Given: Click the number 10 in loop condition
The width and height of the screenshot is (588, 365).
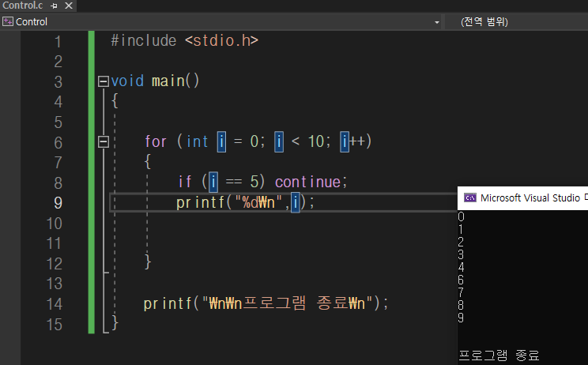Looking at the screenshot, I should point(316,141).
